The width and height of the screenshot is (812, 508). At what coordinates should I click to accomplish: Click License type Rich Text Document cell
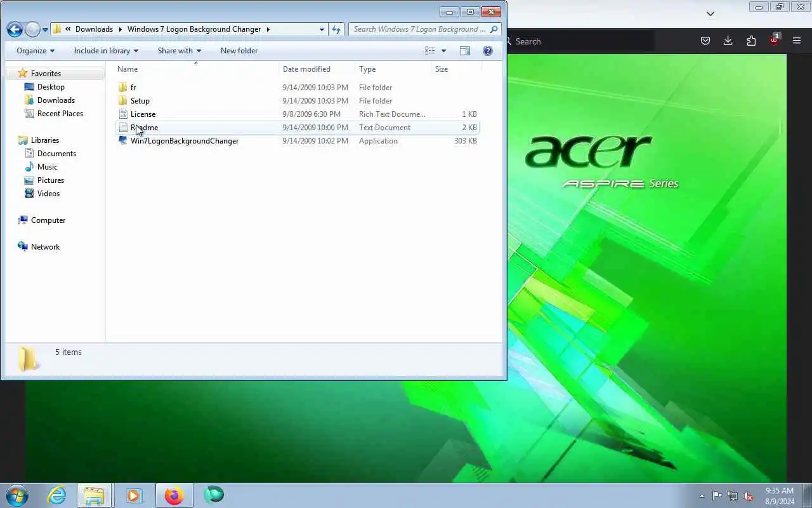tap(392, 114)
